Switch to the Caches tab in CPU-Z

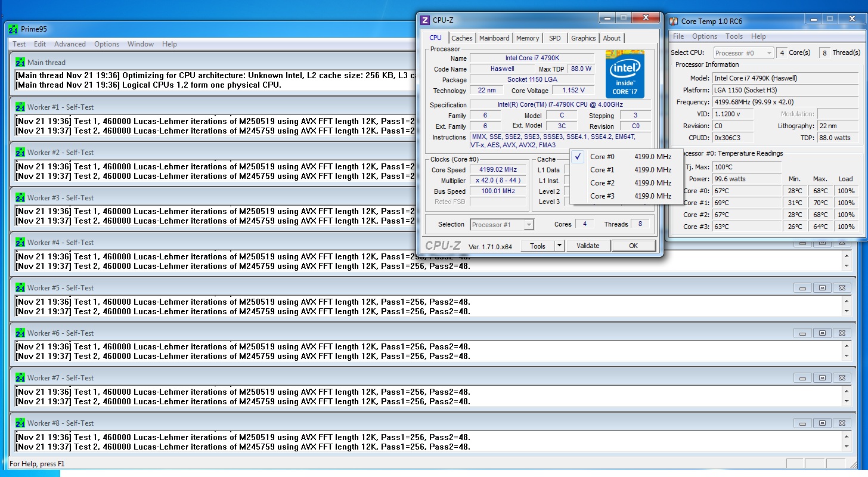pyautogui.click(x=461, y=38)
